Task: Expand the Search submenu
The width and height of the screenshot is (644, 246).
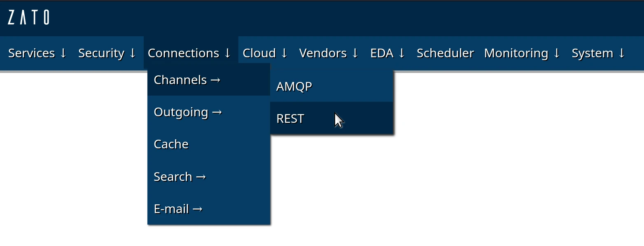Action: 180,177
